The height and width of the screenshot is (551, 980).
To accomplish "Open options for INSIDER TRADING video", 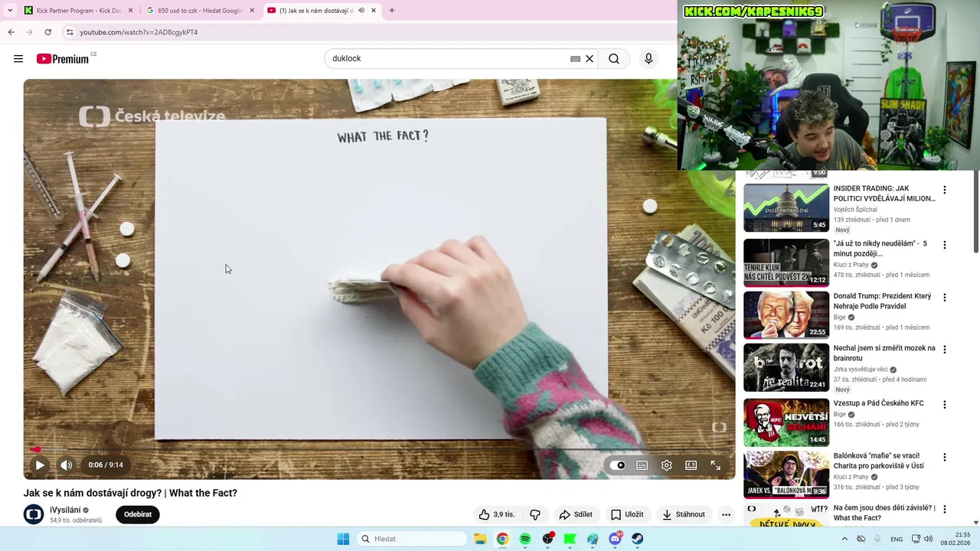I will pos(944,190).
